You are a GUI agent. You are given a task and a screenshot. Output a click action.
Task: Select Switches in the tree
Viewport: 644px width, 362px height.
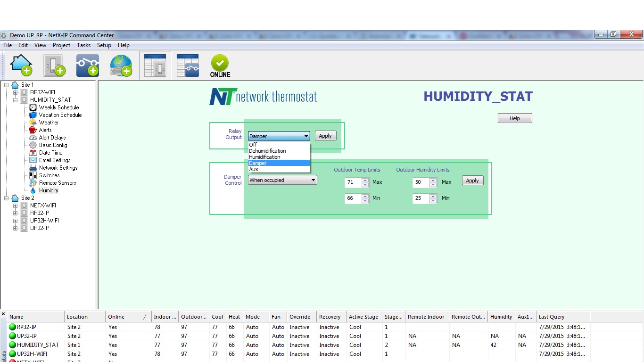[x=50, y=175]
